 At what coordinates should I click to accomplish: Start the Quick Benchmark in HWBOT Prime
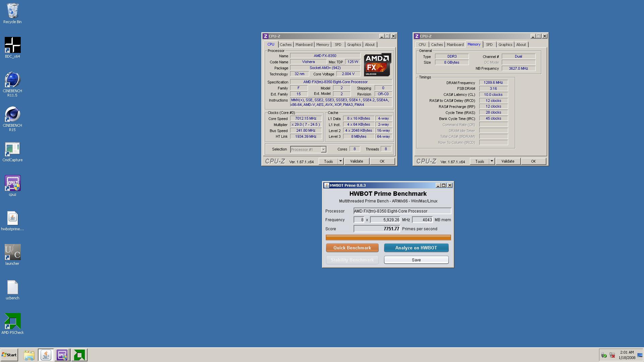(352, 248)
